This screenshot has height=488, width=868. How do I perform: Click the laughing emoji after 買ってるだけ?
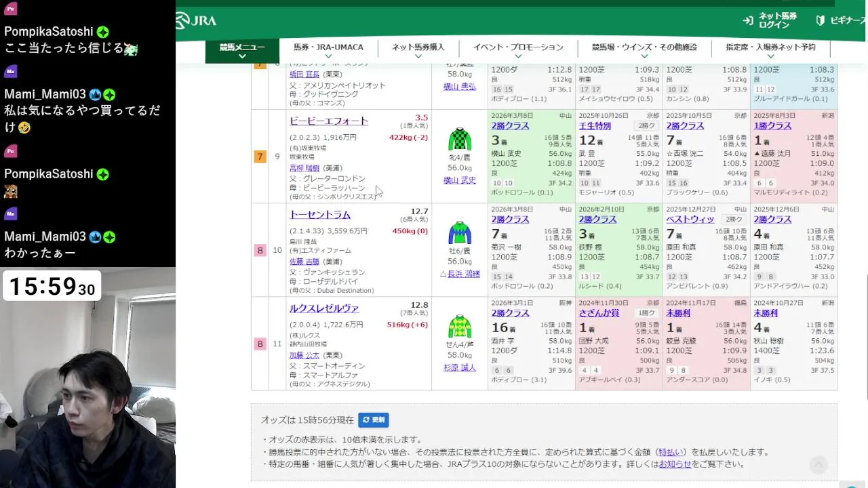pyautogui.click(x=24, y=127)
